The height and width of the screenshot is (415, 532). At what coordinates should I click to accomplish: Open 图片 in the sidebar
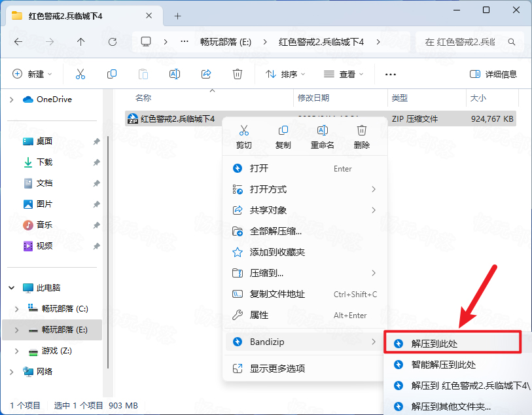[x=44, y=204]
